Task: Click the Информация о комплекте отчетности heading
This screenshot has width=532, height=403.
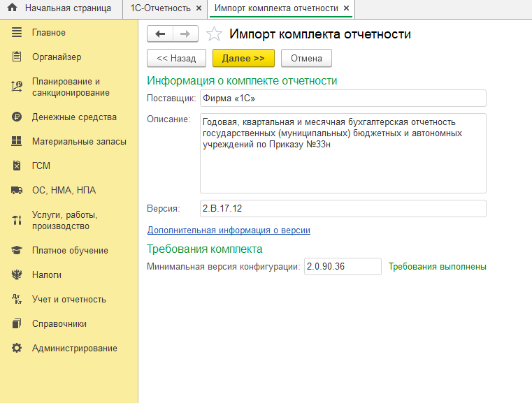Action: click(242, 80)
